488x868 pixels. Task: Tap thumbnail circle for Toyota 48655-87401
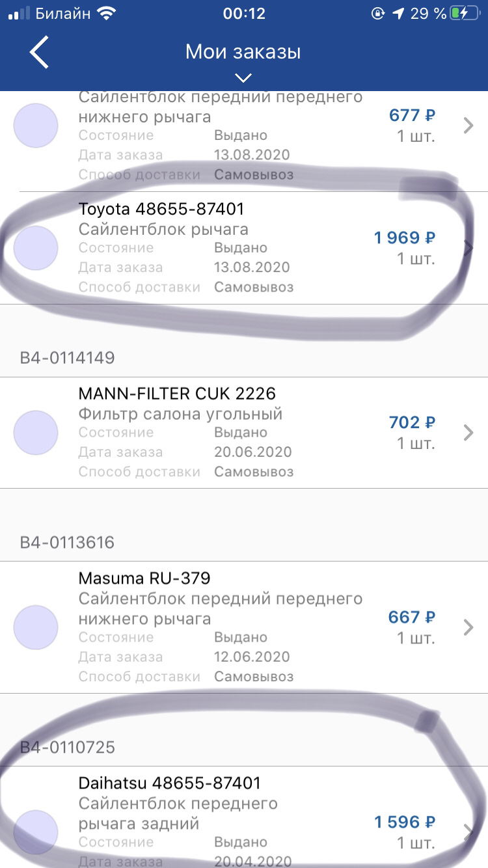click(36, 248)
